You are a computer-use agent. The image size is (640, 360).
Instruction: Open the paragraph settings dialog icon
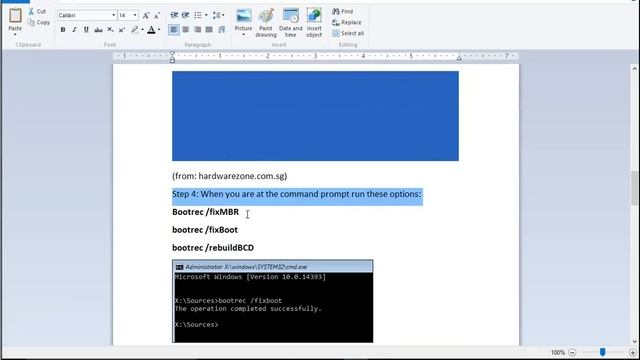pos(222,29)
